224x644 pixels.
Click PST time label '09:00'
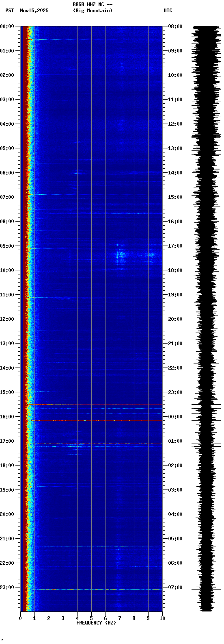[7, 246]
